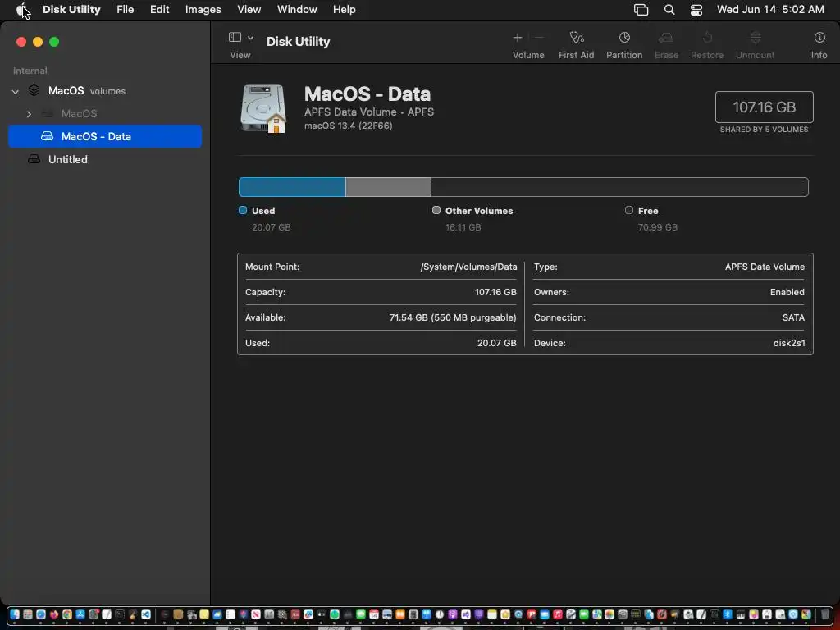This screenshot has height=630, width=840.
Task: Open Calendar from the Dock
Action: click(x=373, y=614)
